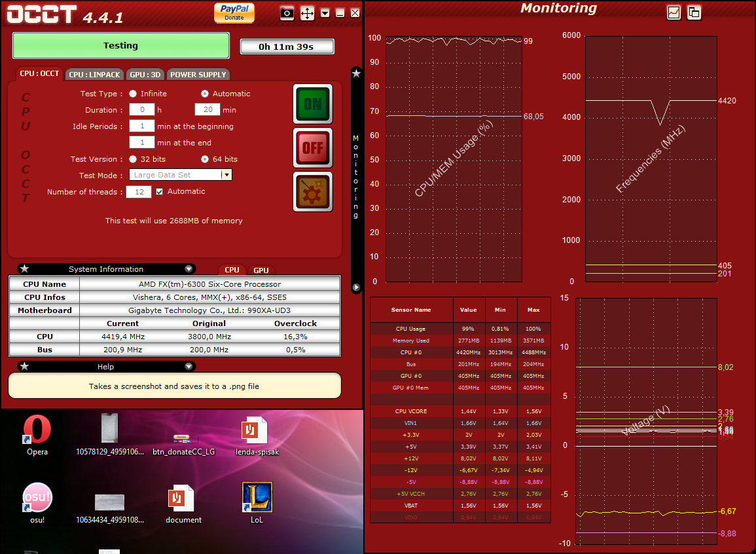The image size is (756, 554).
Task: Click the PayPal Donate button
Action: [x=234, y=12]
